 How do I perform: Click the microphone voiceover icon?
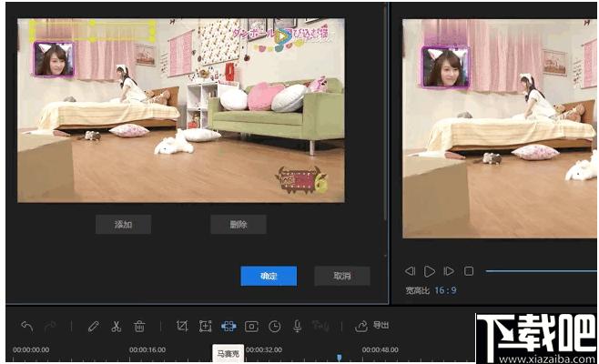(x=297, y=326)
